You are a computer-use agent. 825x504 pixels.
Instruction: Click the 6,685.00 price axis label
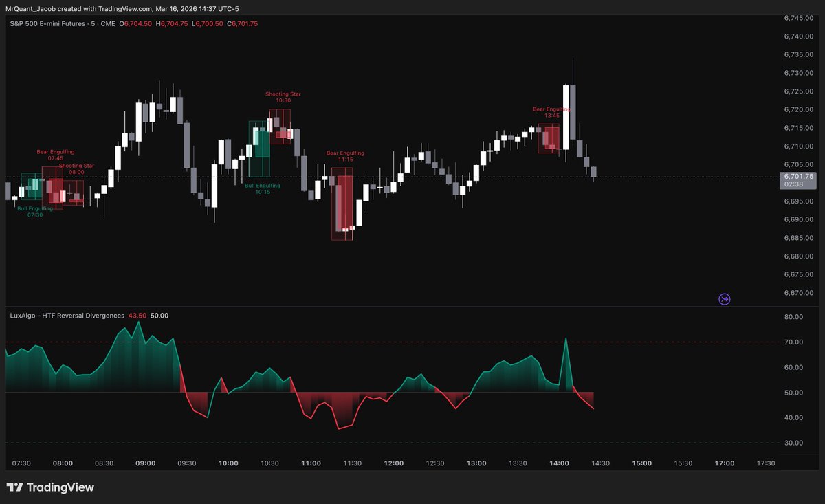click(799, 238)
